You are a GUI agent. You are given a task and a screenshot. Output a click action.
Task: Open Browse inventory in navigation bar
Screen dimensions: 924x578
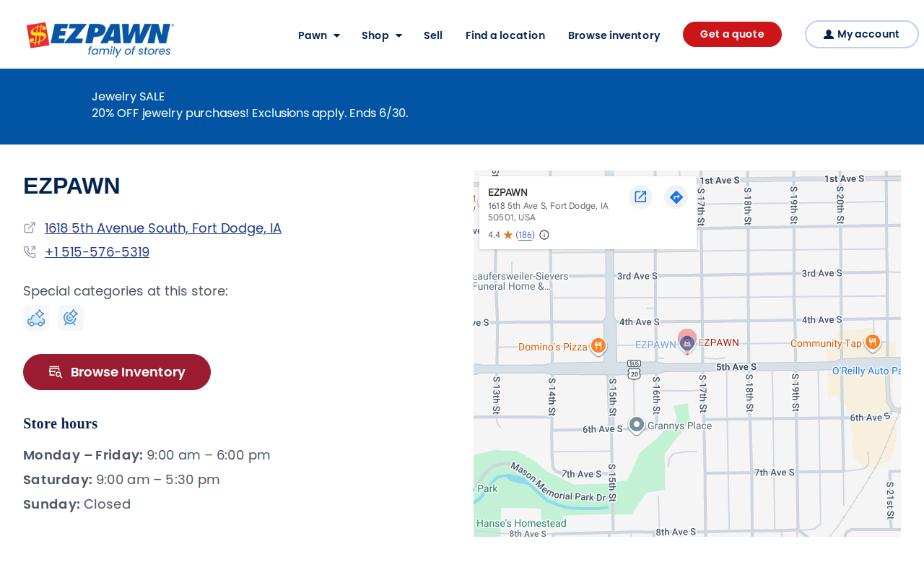tap(614, 35)
